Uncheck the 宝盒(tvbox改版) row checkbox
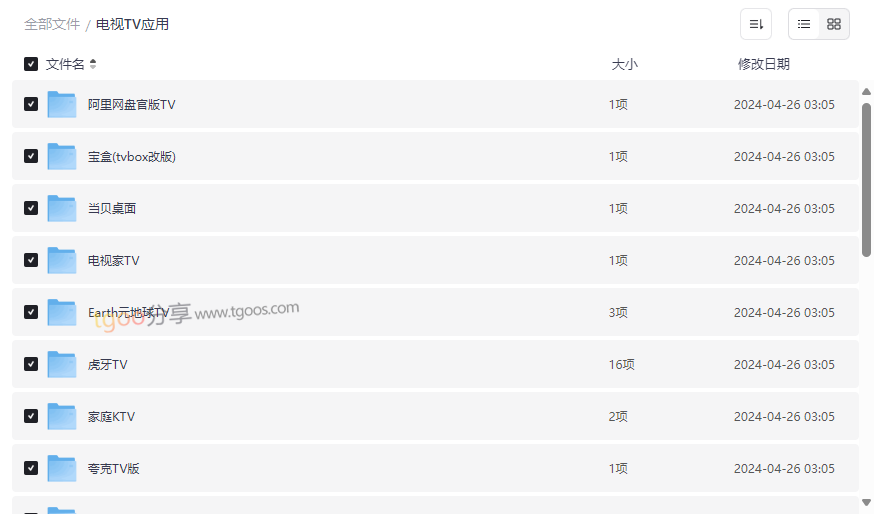The height and width of the screenshot is (514, 874). point(31,156)
